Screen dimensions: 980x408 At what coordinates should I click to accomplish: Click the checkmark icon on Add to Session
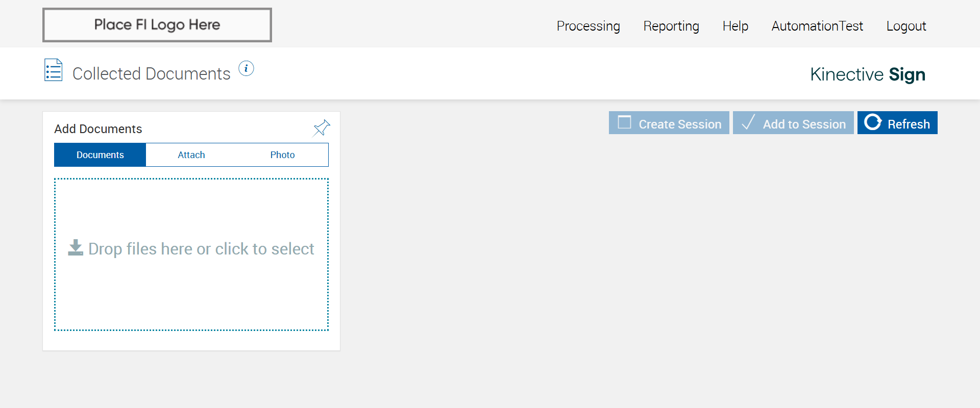click(x=748, y=123)
